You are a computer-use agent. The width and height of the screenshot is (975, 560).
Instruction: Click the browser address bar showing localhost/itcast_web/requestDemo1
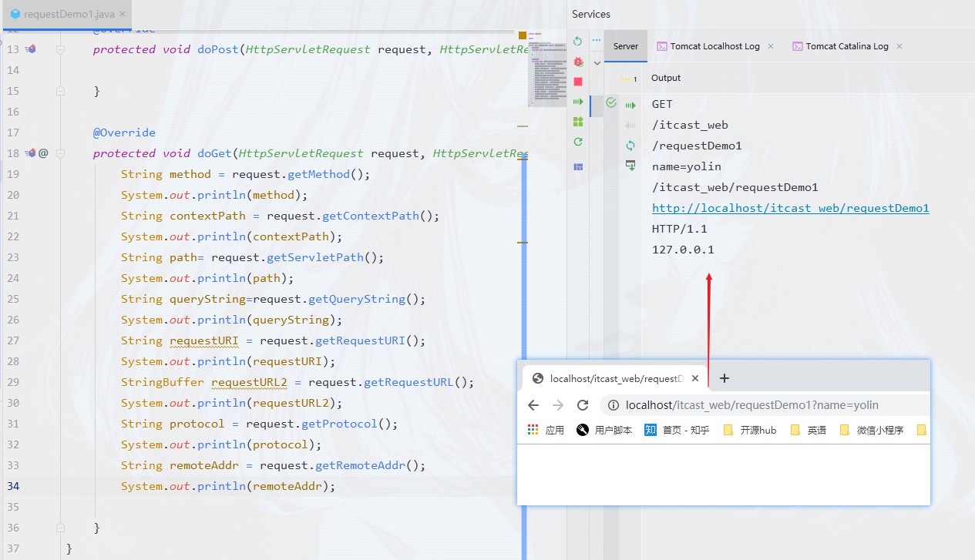763,405
